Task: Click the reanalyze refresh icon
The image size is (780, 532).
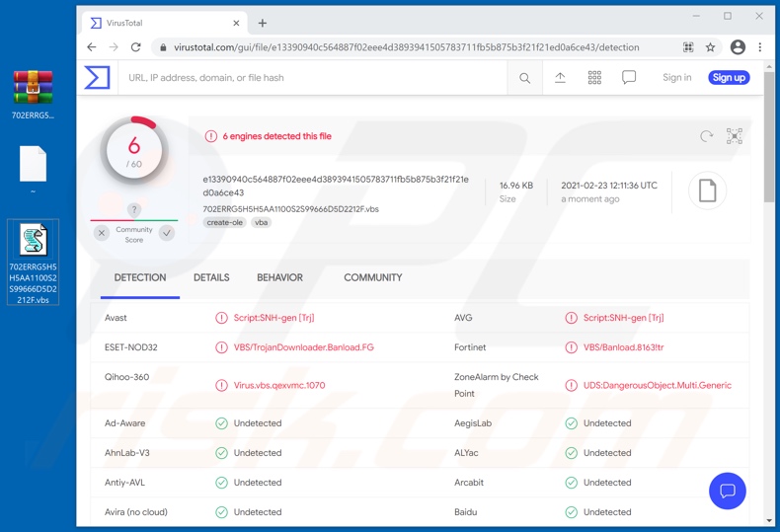Action: (x=706, y=136)
